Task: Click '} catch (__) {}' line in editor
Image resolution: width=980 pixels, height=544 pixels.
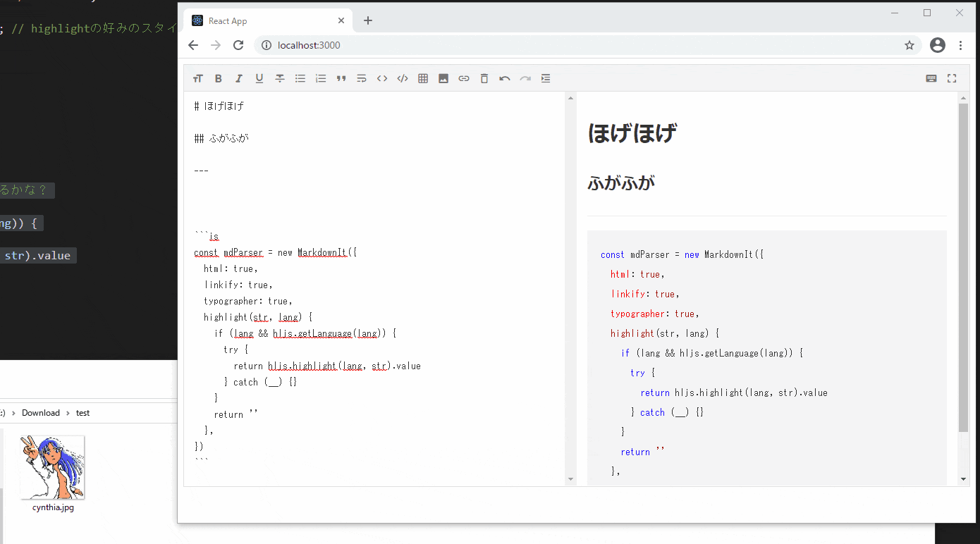Action: click(x=260, y=382)
